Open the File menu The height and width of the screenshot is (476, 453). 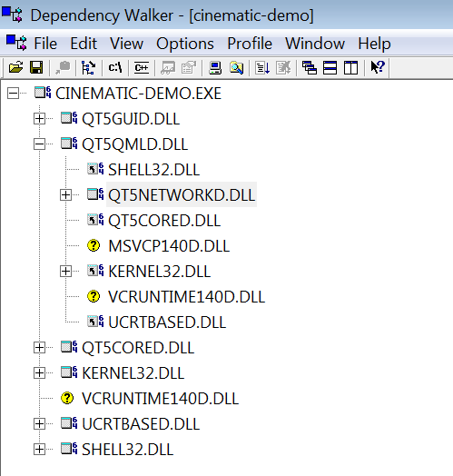[45, 44]
